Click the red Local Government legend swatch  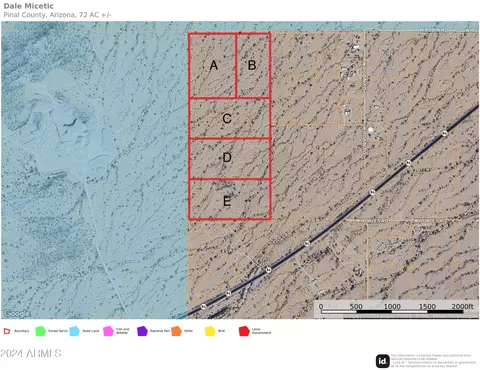[x=244, y=331]
